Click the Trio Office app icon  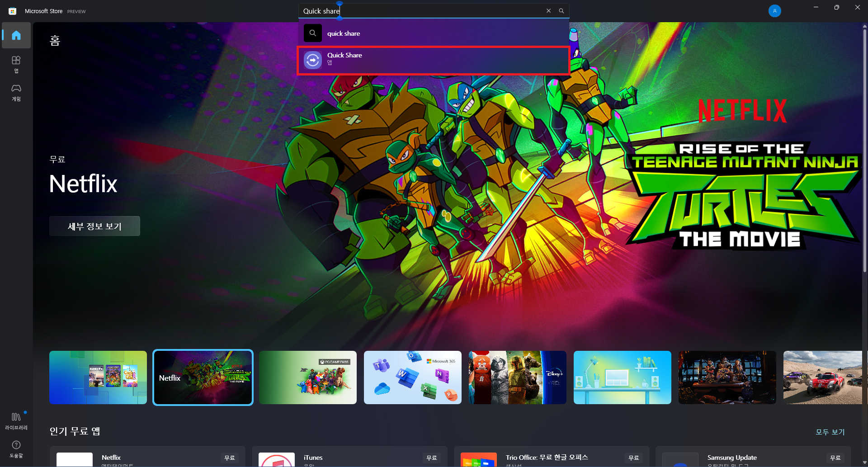click(479, 460)
